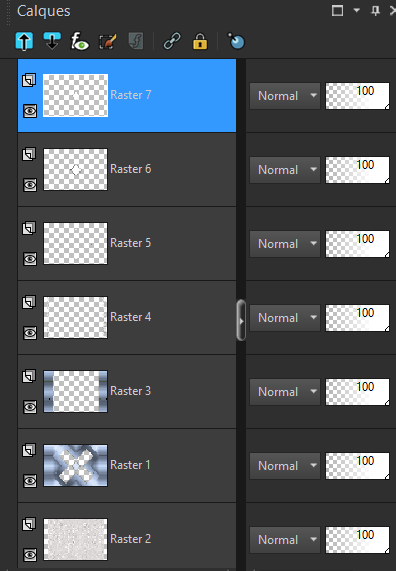The image size is (396, 571).
Task: Click the chain link layers icon
Action: (172, 41)
